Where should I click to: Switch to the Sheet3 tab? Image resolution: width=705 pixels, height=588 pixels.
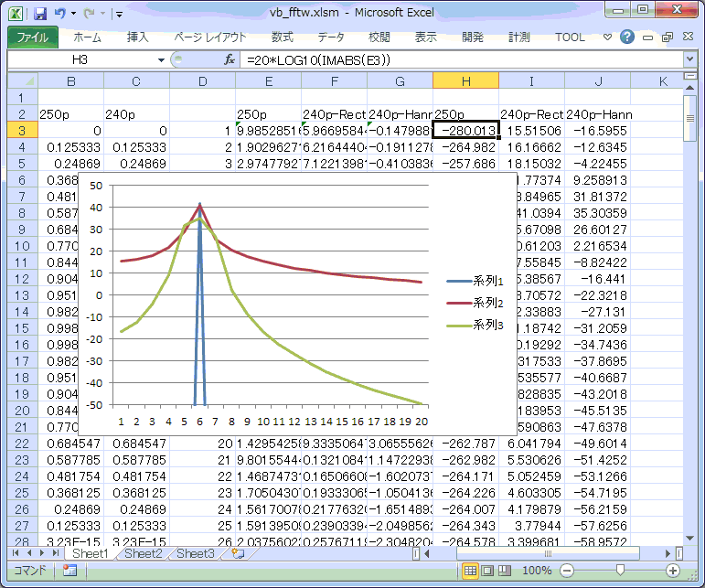195,553
